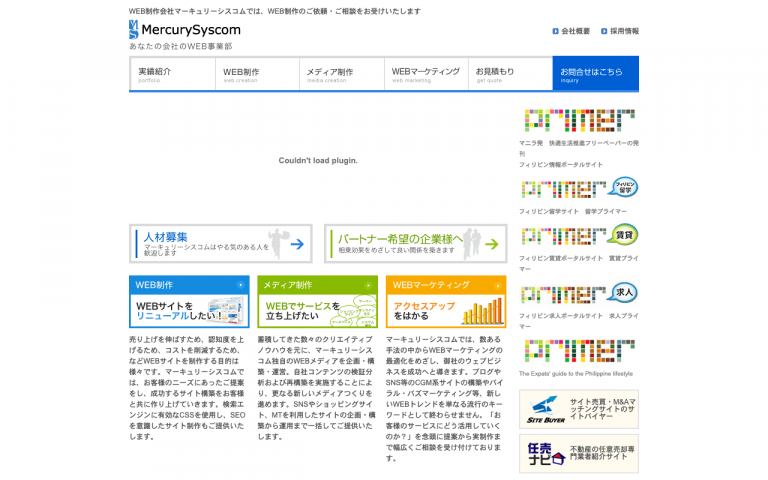The width and height of the screenshot is (768, 480).
Task: Click the blue arrow on 人材募集 banner
Action: (297, 244)
